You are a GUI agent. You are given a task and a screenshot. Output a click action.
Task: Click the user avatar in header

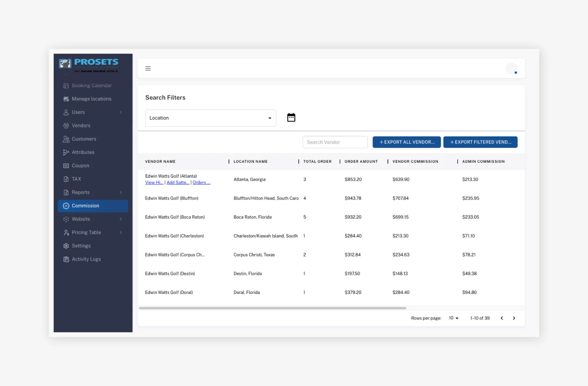(x=512, y=68)
